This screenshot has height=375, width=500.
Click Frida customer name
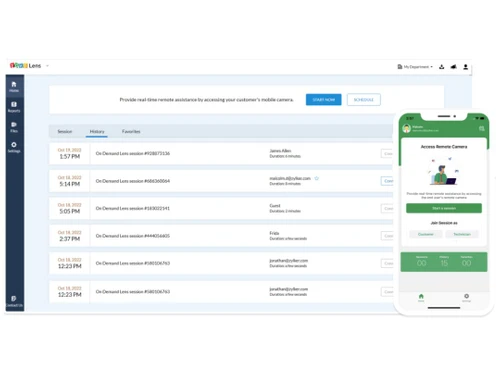274,233
